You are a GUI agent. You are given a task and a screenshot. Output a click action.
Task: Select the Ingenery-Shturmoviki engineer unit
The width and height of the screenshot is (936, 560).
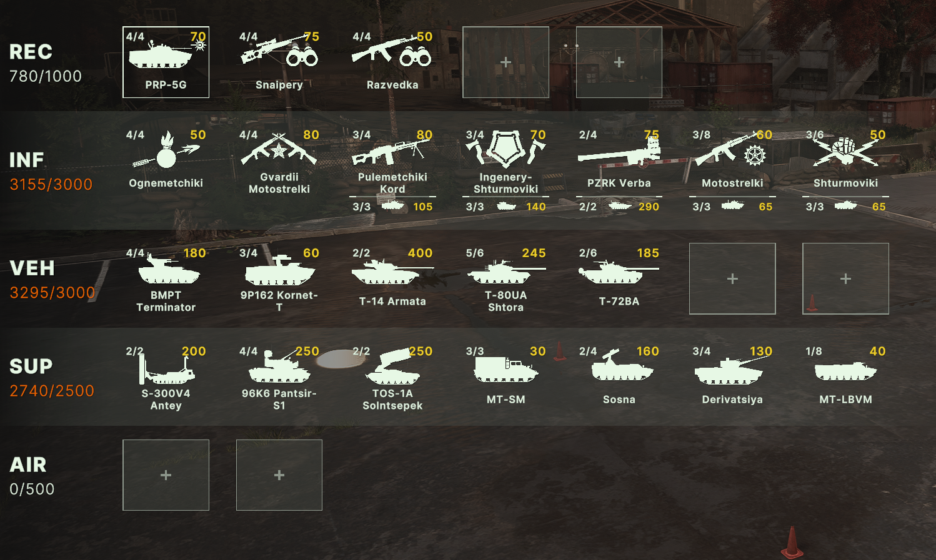click(505, 160)
